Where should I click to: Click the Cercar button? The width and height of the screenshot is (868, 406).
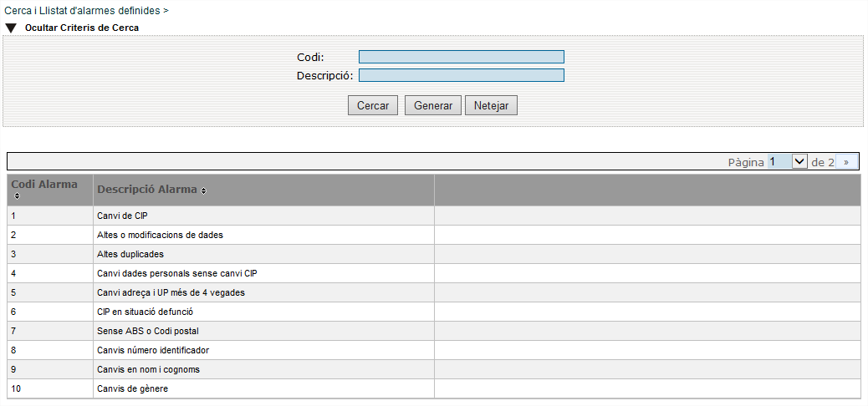coord(373,105)
